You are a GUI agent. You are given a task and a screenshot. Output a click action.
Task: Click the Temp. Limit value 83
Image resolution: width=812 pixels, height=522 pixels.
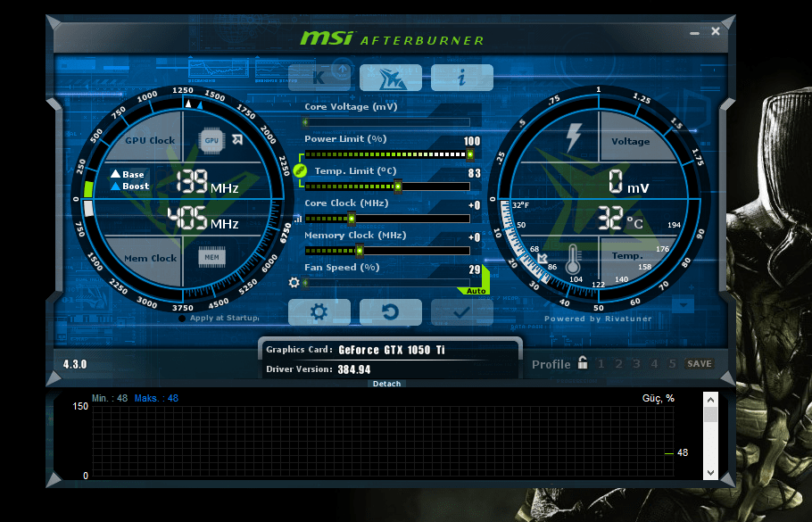point(475,173)
